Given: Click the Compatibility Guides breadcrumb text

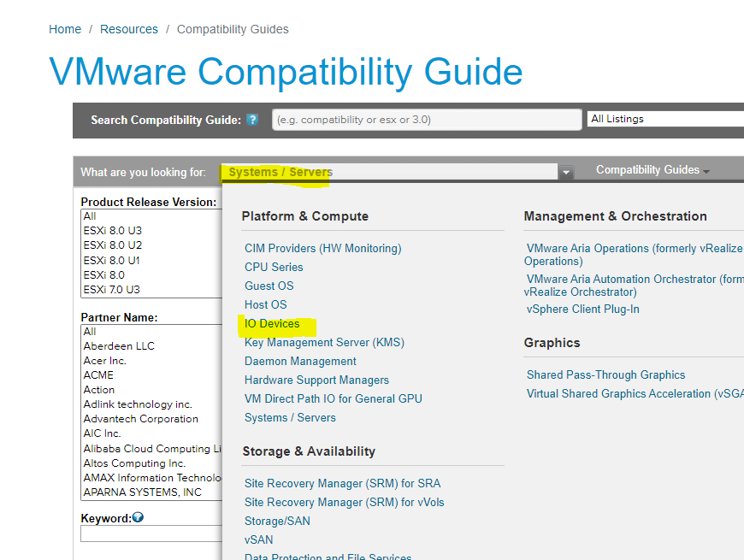Looking at the screenshot, I should point(233,29).
